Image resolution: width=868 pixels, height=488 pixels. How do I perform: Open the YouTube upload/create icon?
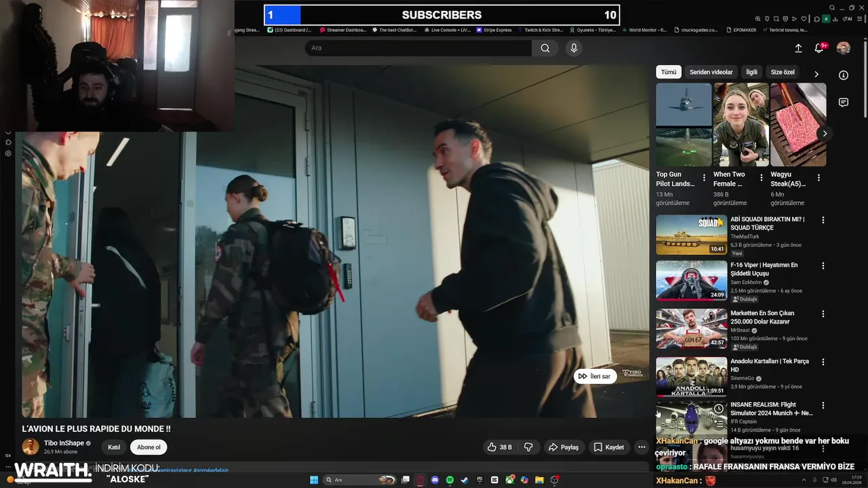tap(798, 48)
